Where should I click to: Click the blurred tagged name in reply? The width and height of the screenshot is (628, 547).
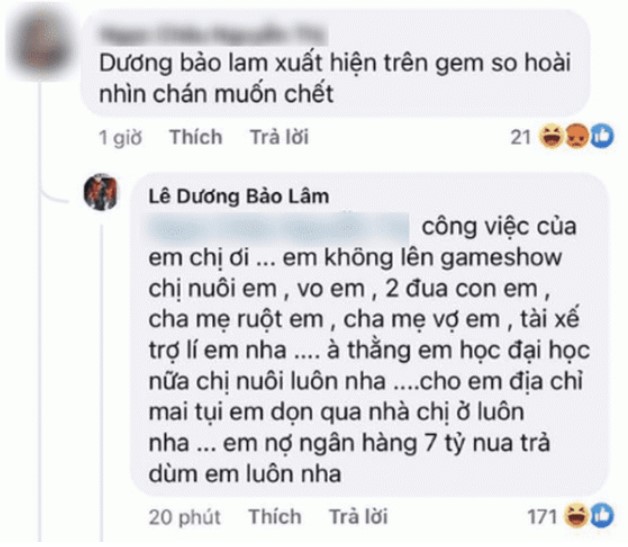point(279,227)
